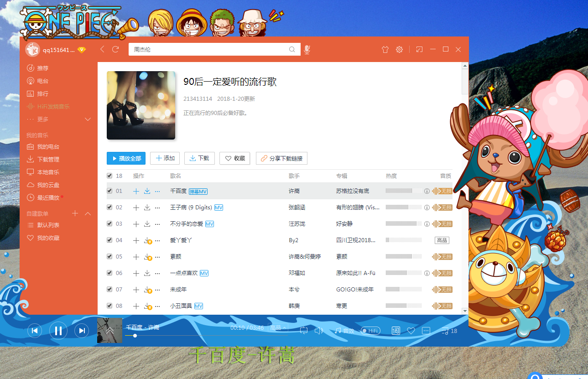This screenshot has width=588, height=379.
Task: Toggle the HiFi switch in player
Action: [370, 331]
